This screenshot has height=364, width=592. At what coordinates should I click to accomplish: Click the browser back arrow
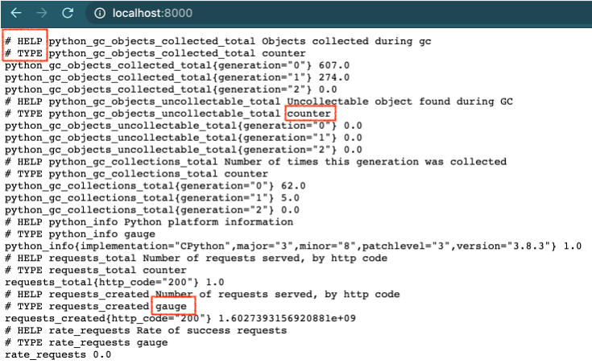(x=16, y=13)
